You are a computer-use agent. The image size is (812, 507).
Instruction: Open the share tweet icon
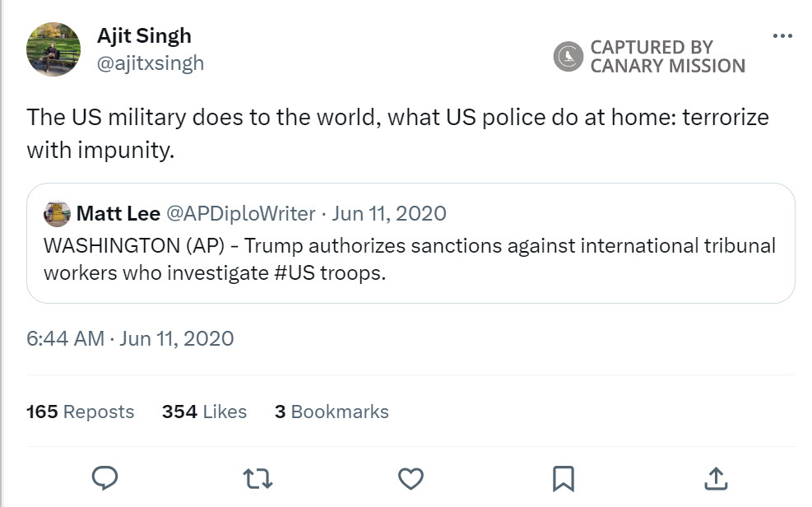(716, 477)
